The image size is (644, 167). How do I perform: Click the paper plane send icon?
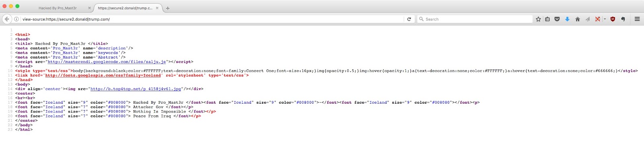[588, 19]
